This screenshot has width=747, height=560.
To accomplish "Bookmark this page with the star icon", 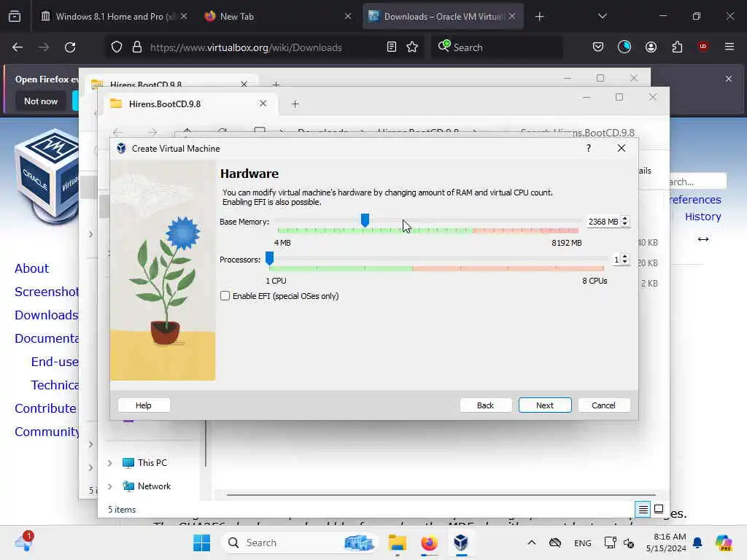I will (413, 47).
